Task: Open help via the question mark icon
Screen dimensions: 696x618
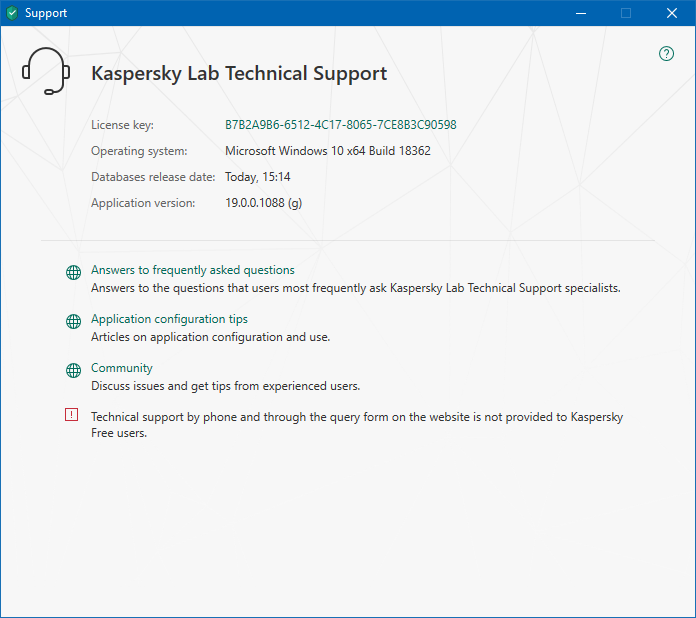Action: tap(666, 54)
